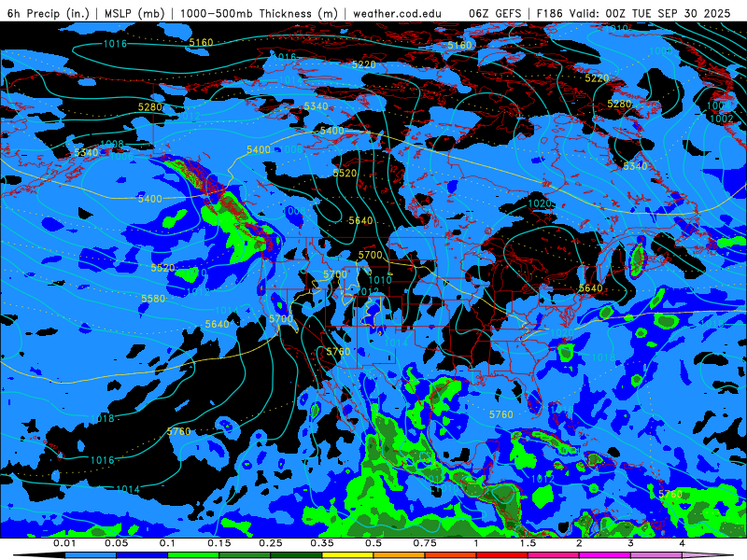Click the 'MSLP (mb)' header text

pyautogui.click(x=133, y=13)
